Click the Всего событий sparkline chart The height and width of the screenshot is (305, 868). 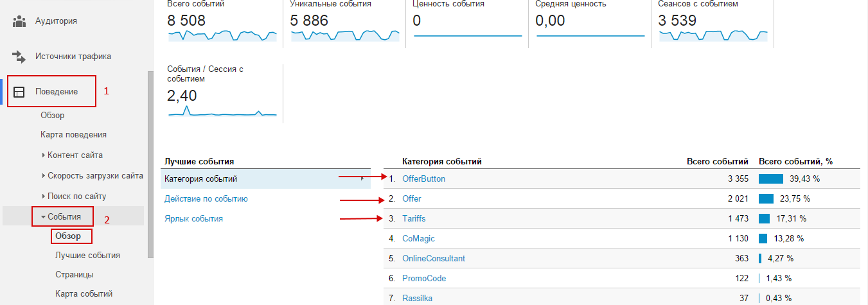pyautogui.click(x=222, y=35)
